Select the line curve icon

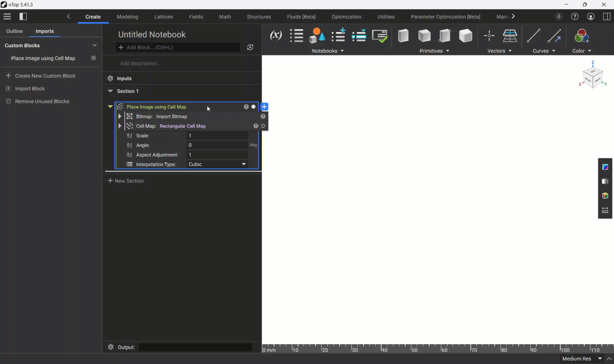pos(533,35)
